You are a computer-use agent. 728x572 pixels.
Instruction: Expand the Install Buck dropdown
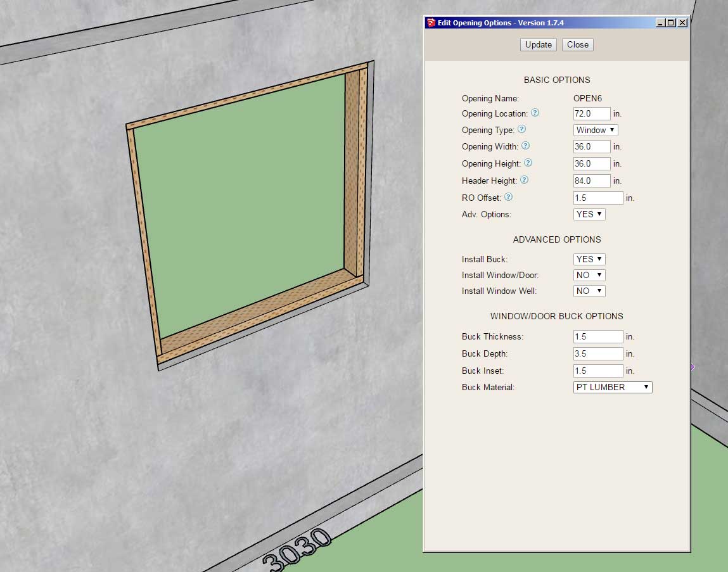[589, 259]
